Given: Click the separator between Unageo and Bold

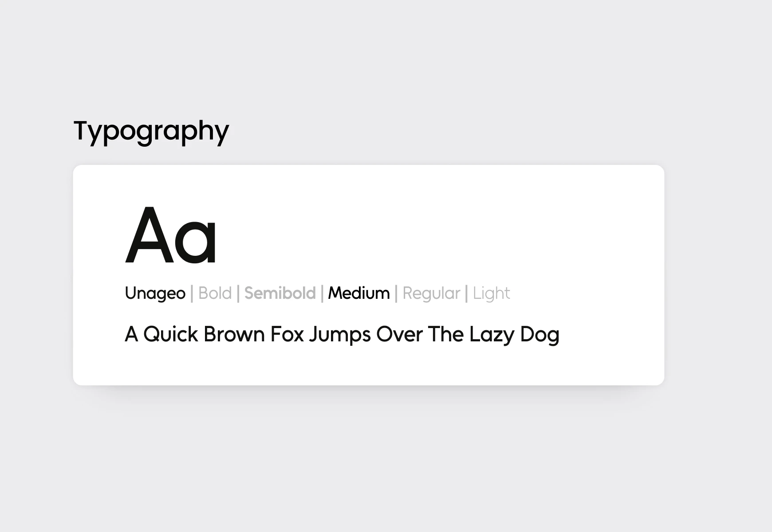Looking at the screenshot, I should click(x=192, y=293).
